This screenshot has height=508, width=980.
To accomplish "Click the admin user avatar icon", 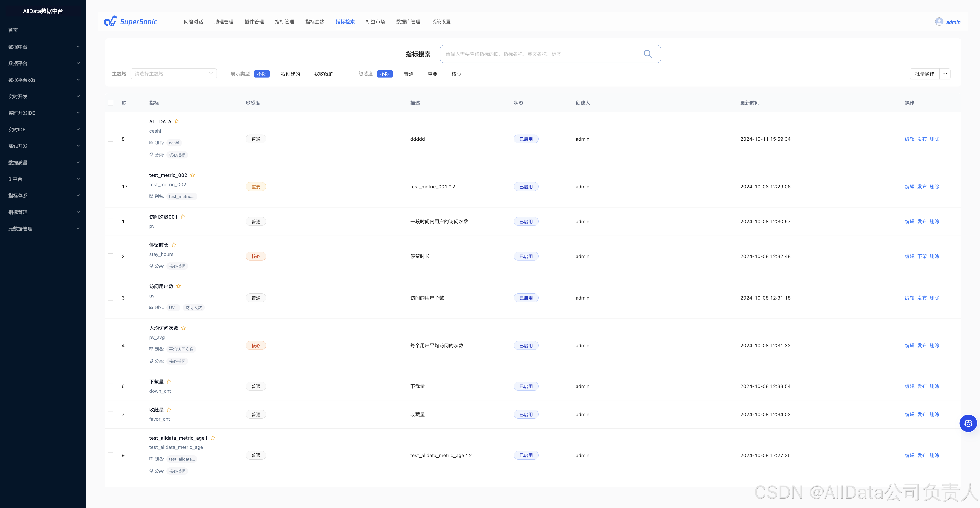I will click(x=939, y=22).
